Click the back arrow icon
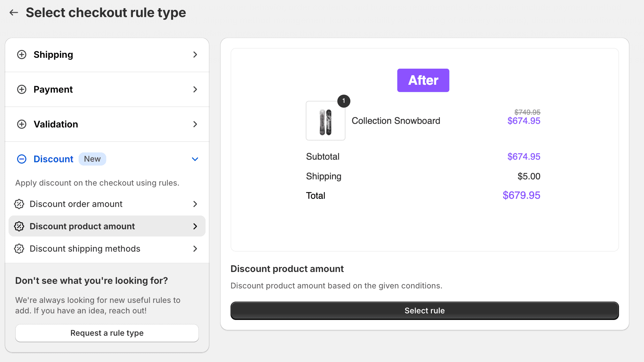The image size is (644, 362). point(13,12)
